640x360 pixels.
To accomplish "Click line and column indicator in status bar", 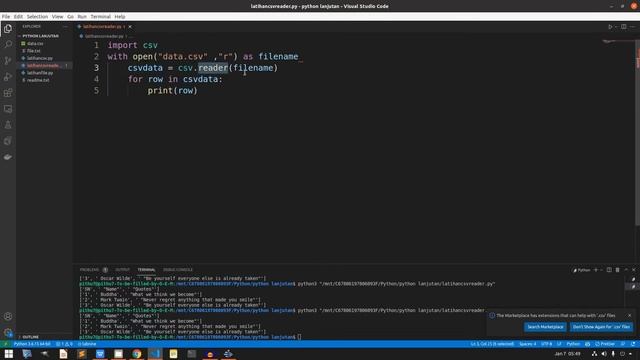I will pyautogui.click(x=492, y=344).
